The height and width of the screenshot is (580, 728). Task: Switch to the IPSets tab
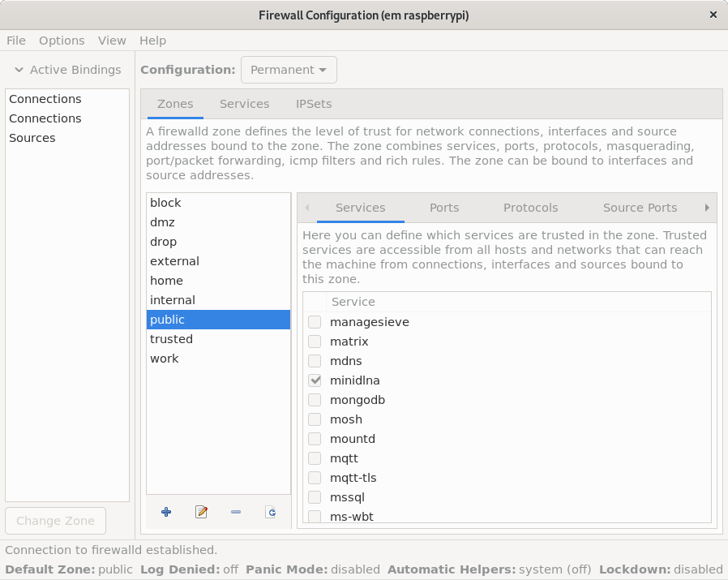[314, 104]
